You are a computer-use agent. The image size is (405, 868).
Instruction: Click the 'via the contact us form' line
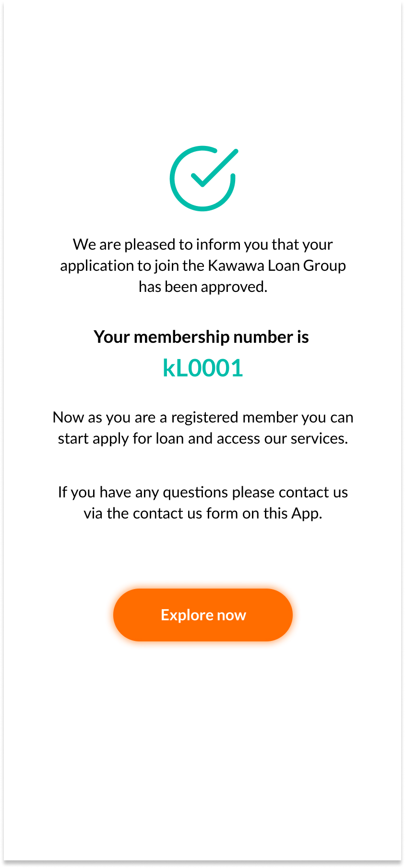202,513
